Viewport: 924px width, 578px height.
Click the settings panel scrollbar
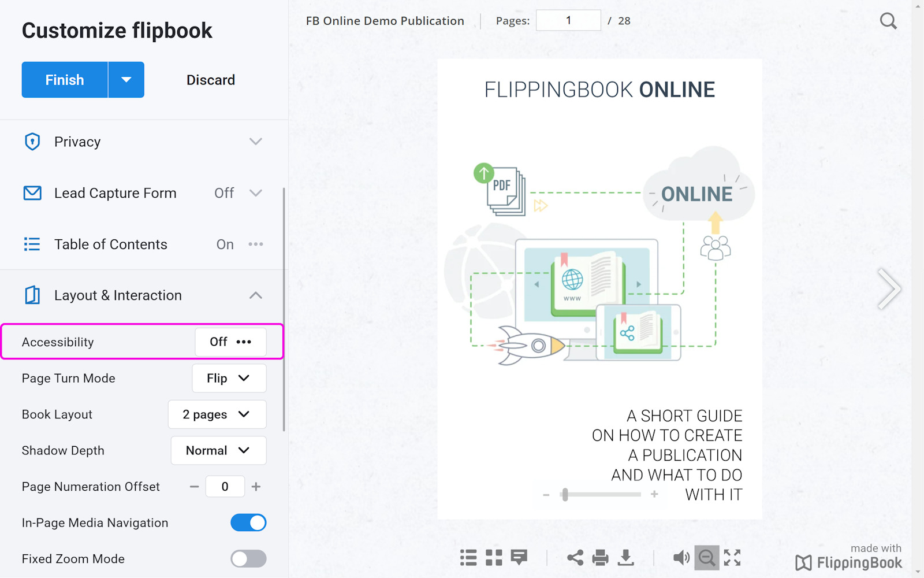point(284,309)
